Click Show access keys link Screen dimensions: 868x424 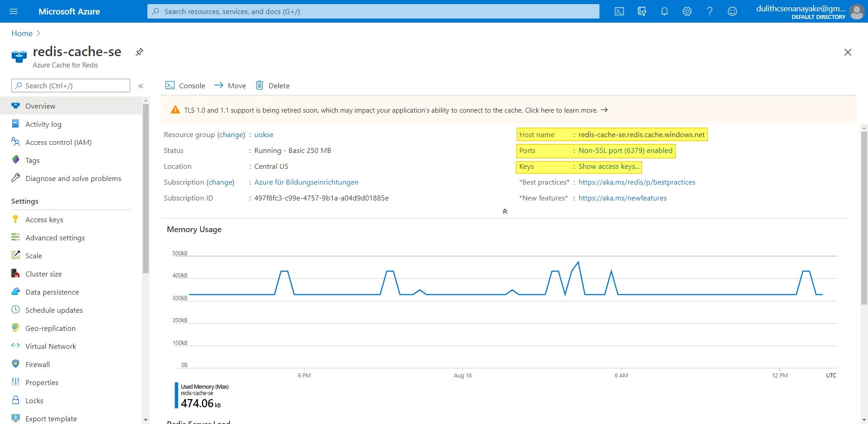[x=609, y=167]
